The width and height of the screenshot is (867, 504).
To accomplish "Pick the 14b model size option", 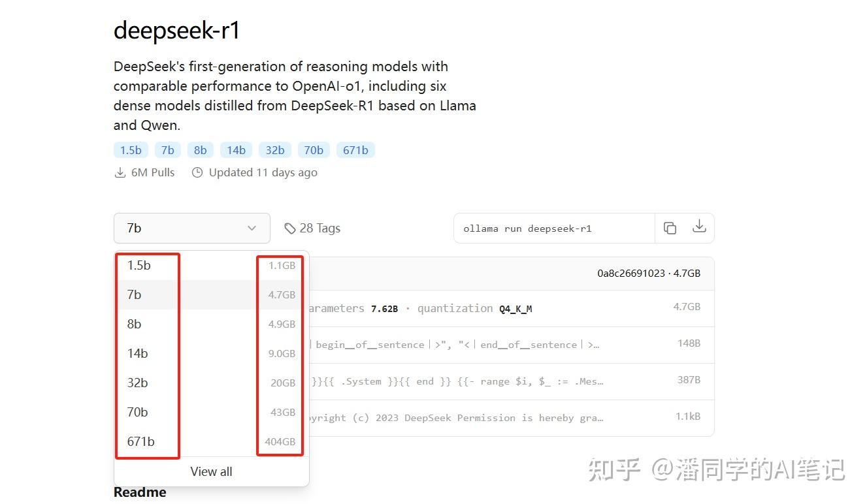I will tap(138, 353).
